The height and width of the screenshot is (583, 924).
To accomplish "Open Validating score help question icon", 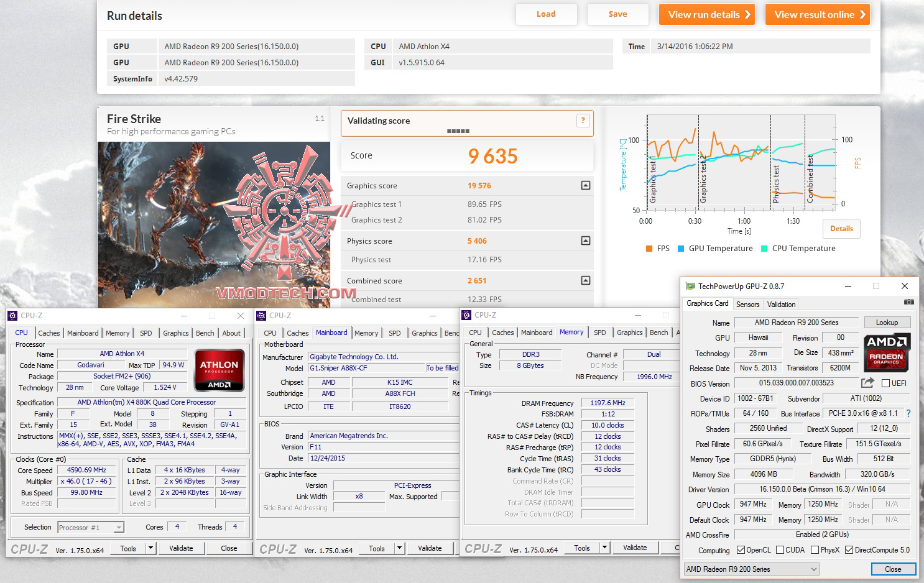I will click(583, 121).
